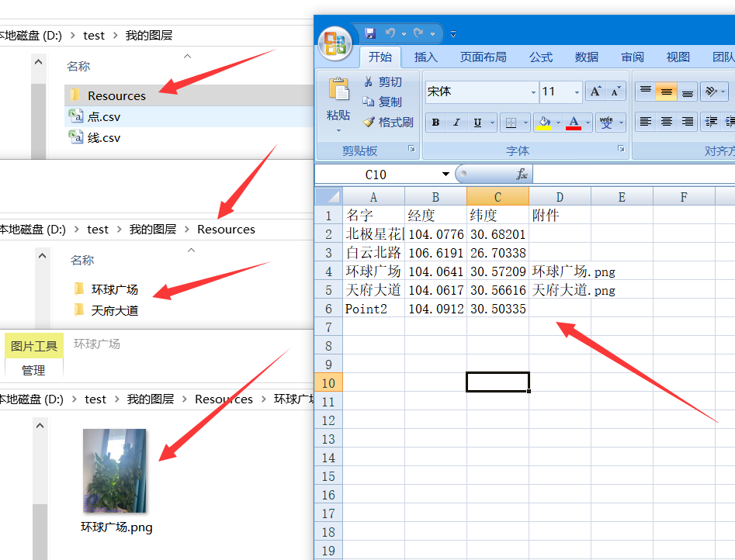Click the Name Box showing C10
735x560 pixels.
(376, 175)
